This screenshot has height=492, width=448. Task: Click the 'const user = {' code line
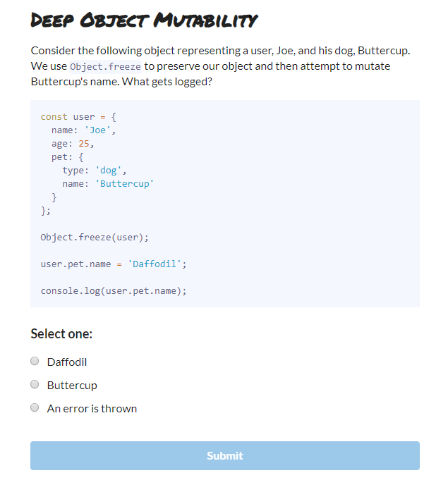pyautogui.click(x=78, y=117)
